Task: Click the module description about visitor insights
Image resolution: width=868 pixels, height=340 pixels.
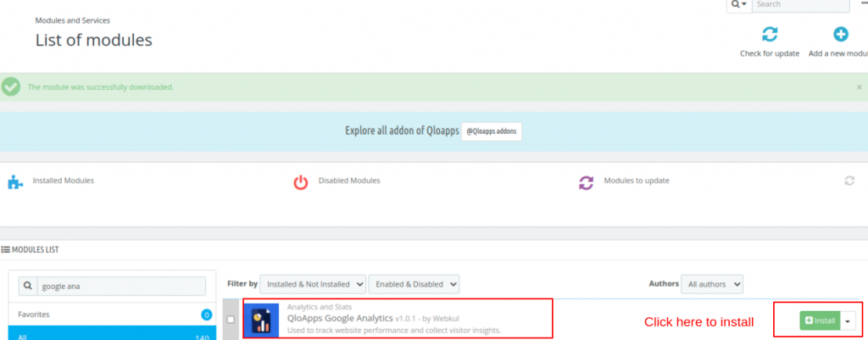Action: (394, 331)
